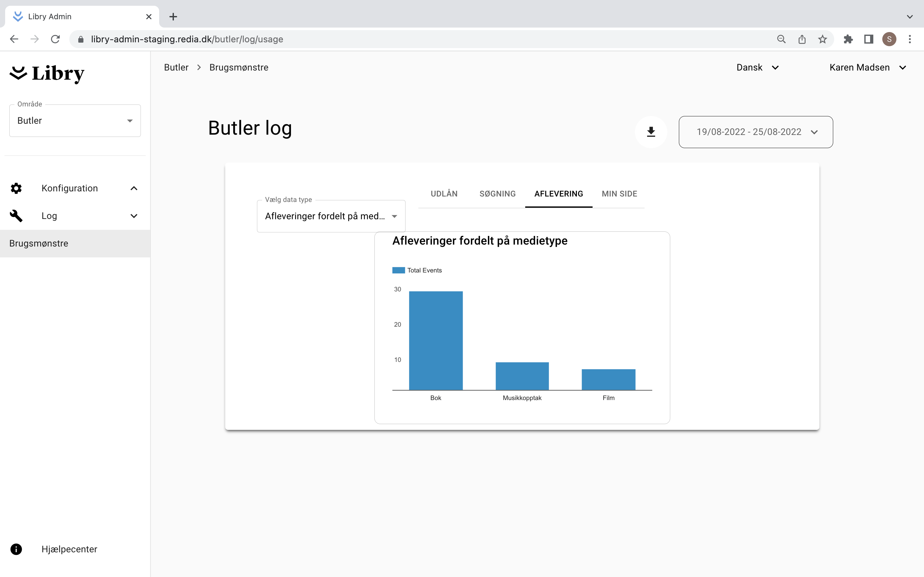The width and height of the screenshot is (924, 577).
Task: Expand the Log menu section
Action: coord(134,216)
